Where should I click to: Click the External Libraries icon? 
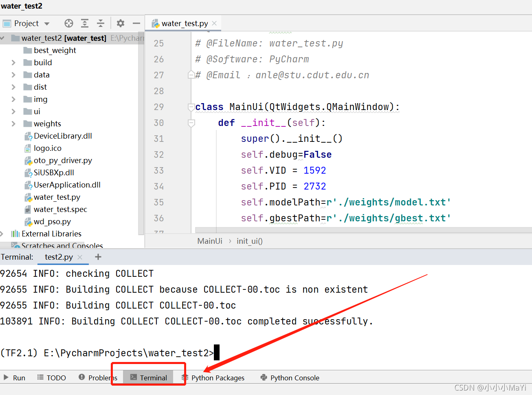(x=15, y=234)
